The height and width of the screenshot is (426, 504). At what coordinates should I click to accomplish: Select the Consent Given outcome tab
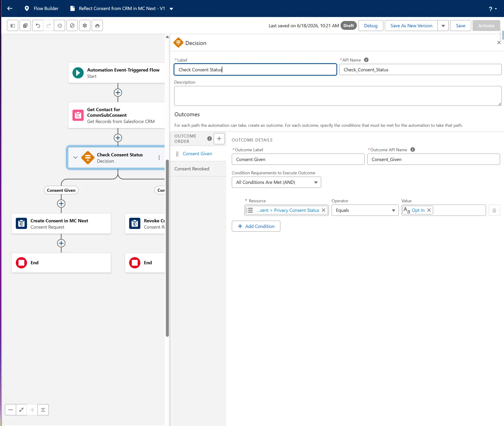[197, 154]
